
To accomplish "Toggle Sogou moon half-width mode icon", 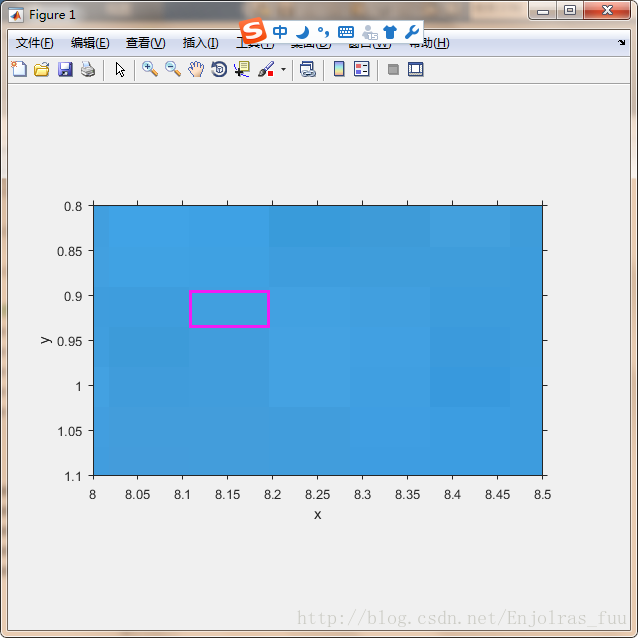I will pyautogui.click(x=302, y=32).
